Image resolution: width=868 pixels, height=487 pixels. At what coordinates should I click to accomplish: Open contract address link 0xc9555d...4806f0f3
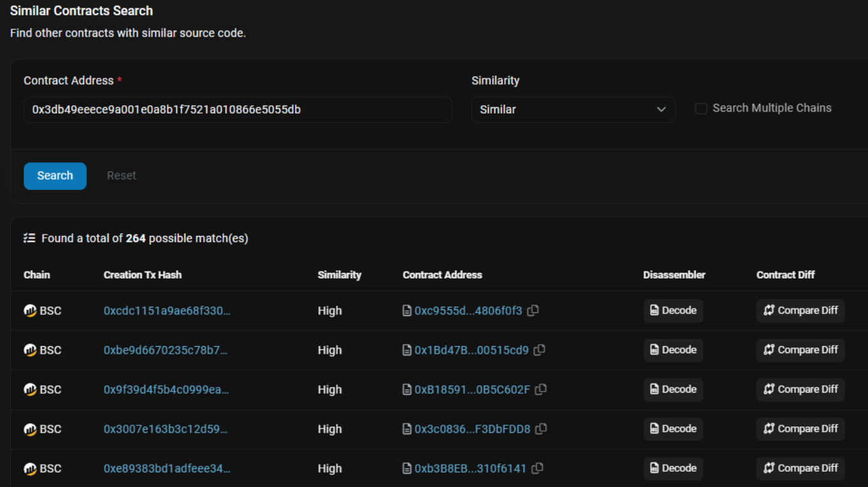[x=468, y=311]
